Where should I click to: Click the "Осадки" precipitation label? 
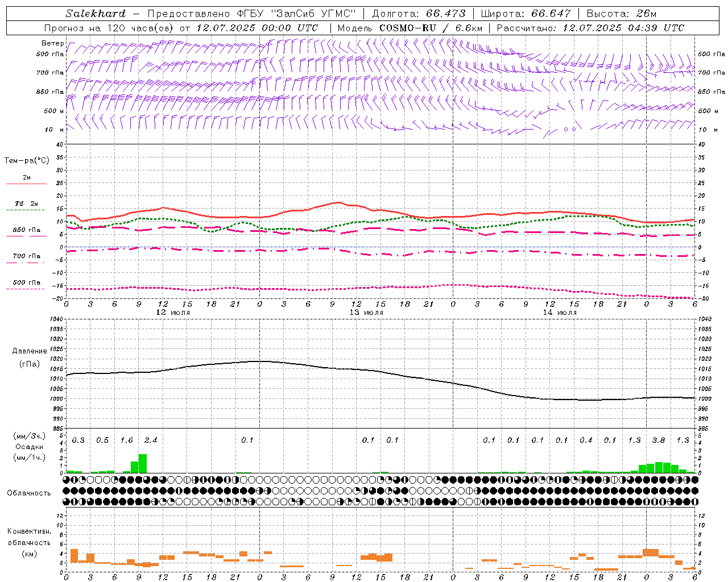click(x=29, y=447)
